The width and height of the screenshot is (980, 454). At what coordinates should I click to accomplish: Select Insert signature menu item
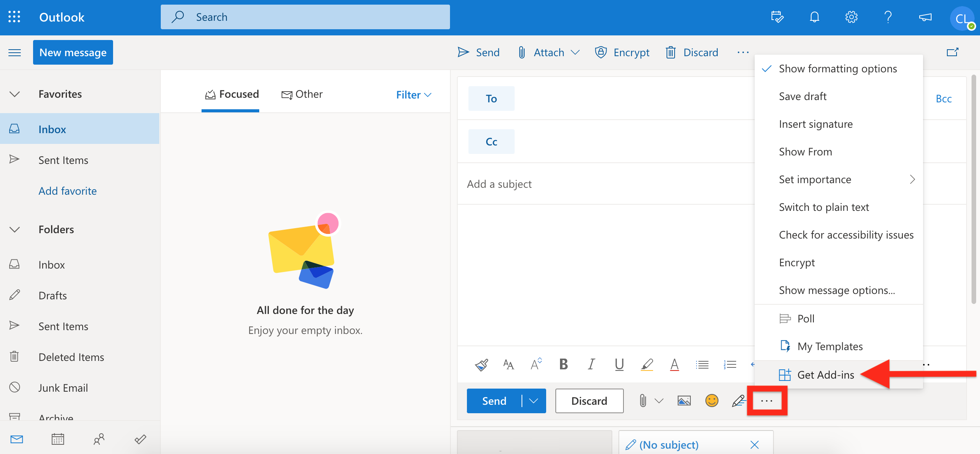tap(816, 124)
